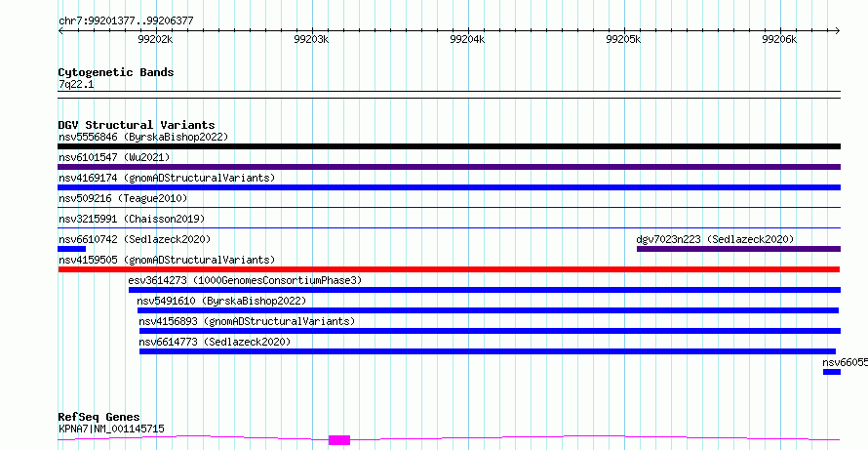This screenshot has height=450, width=868.
Task: Click the nsv6614773 blue variant bar
Action: pos(487,351)
